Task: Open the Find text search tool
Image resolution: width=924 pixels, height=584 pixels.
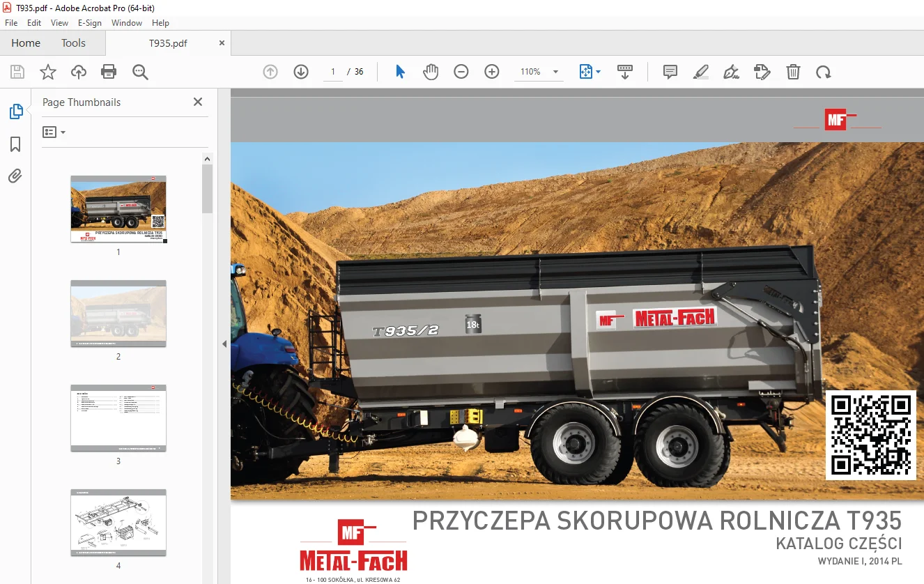Action: click(x=140, y=72)
